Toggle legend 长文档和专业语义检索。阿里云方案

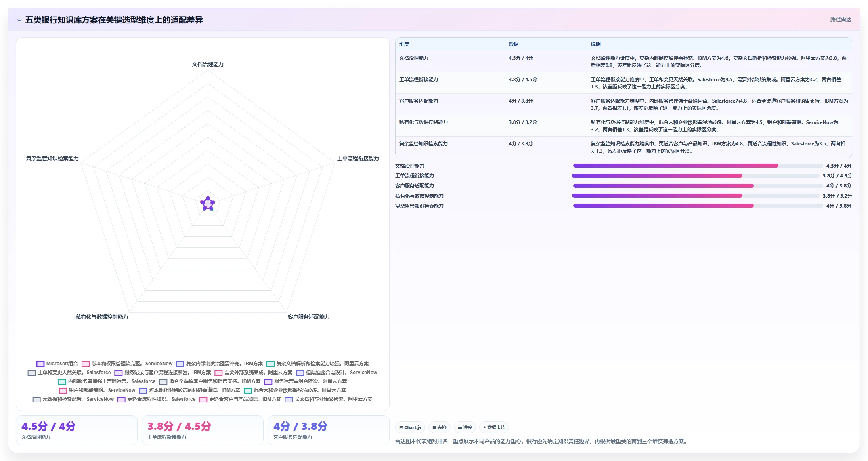pyautogui.click(x=329, y=399)
